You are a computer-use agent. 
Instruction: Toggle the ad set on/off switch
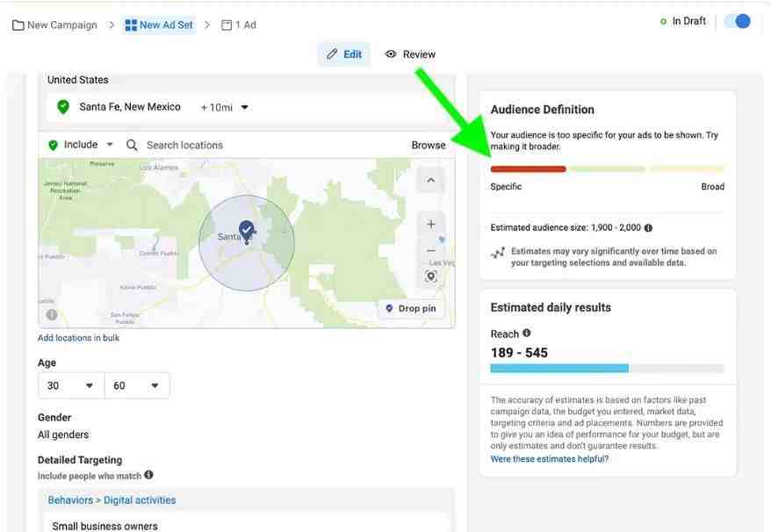738,21
